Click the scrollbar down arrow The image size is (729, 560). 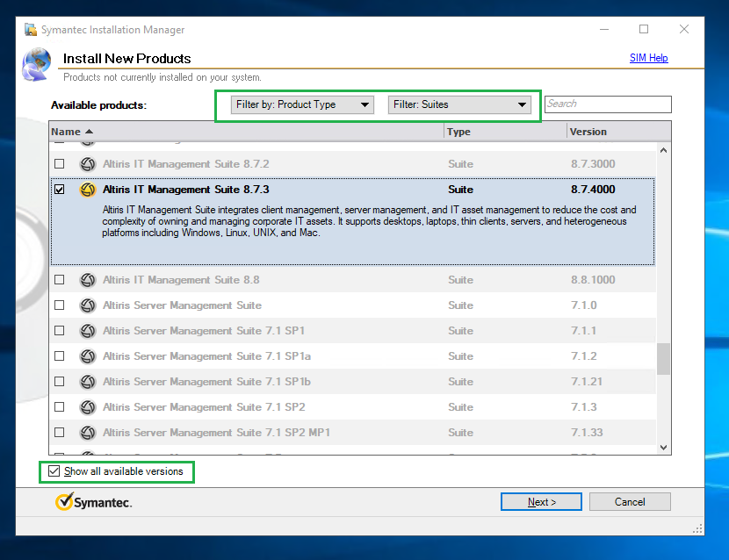(663, 448)
